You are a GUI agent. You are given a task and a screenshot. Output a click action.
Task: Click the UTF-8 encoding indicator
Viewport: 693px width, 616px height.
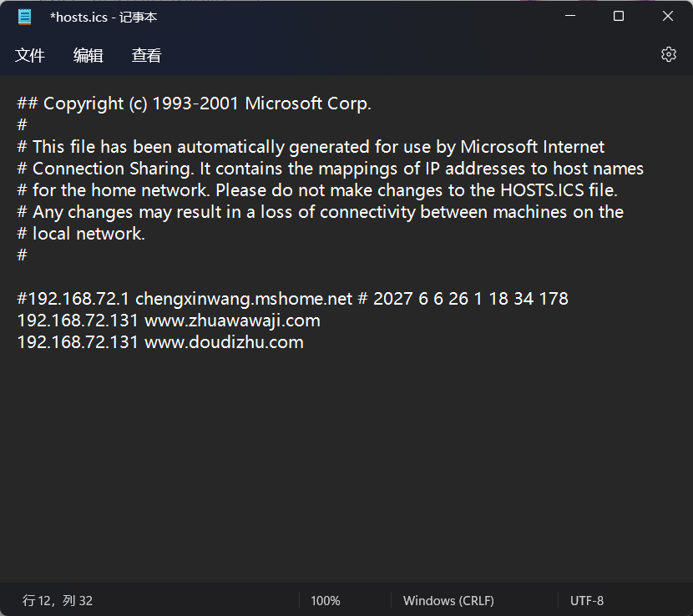(x=587, y=600)
